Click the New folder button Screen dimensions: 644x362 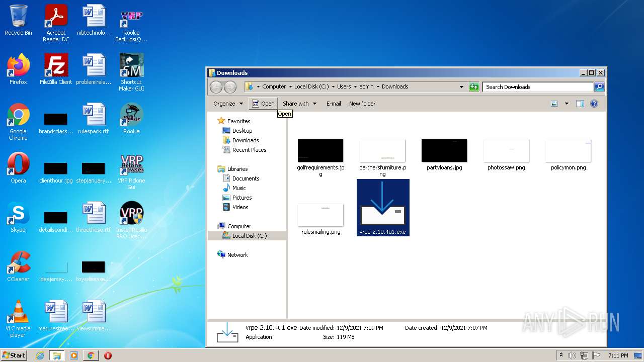(362, 104)
